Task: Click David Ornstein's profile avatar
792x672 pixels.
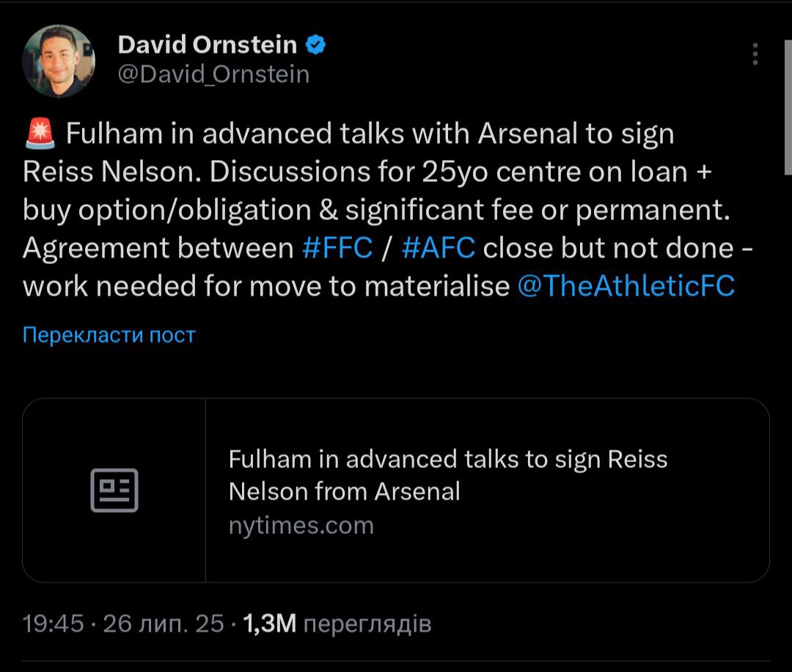Action: (x=59, y=61)
